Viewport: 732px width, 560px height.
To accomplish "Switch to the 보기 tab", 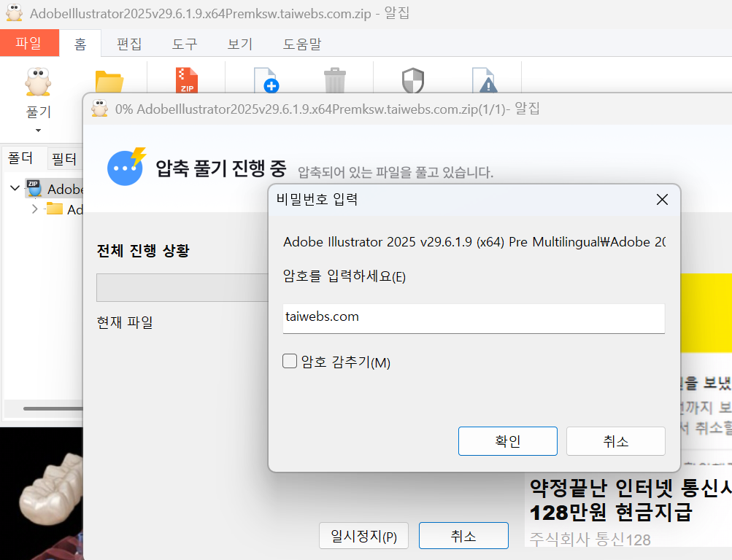I will point(240,44).
